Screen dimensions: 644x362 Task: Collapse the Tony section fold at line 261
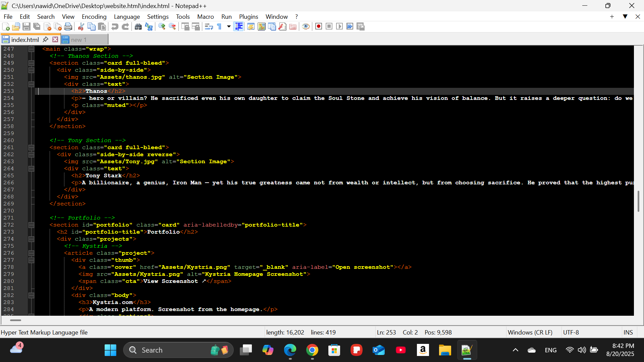[31, 147]
